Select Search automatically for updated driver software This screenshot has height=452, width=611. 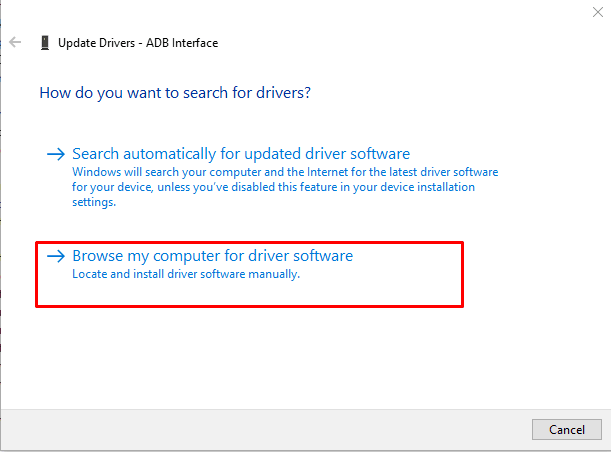(x=241, y=154)
